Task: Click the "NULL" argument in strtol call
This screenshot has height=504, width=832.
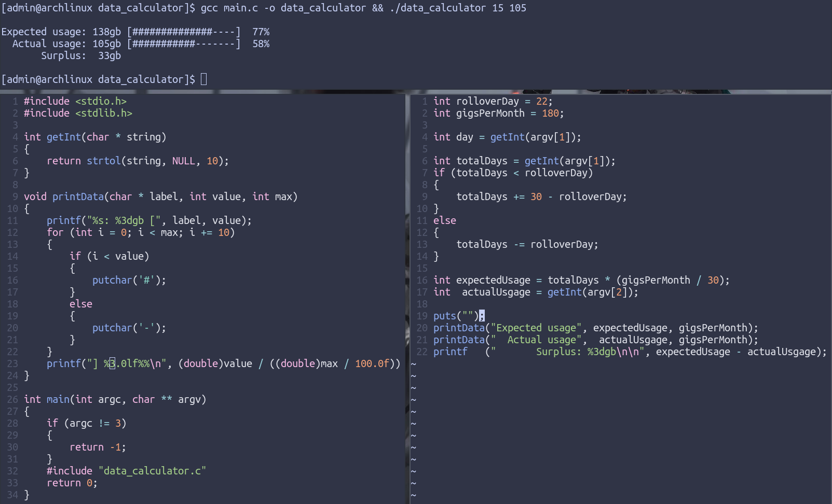Action: tap(184, 161)
